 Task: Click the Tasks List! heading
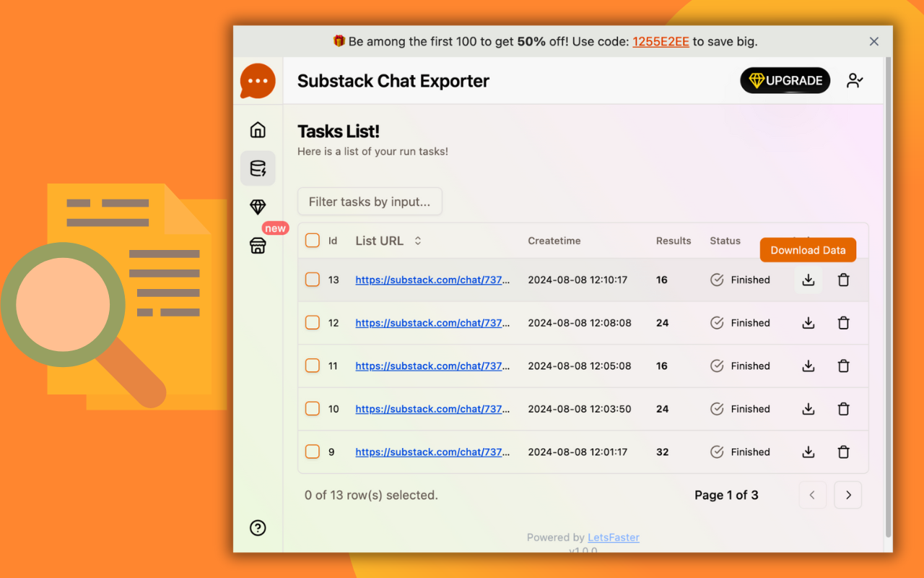point(339,131)
